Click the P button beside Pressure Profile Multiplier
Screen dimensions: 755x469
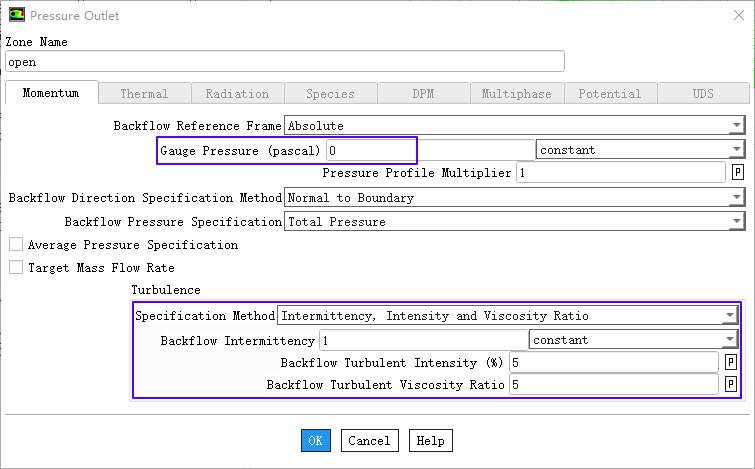738,172
